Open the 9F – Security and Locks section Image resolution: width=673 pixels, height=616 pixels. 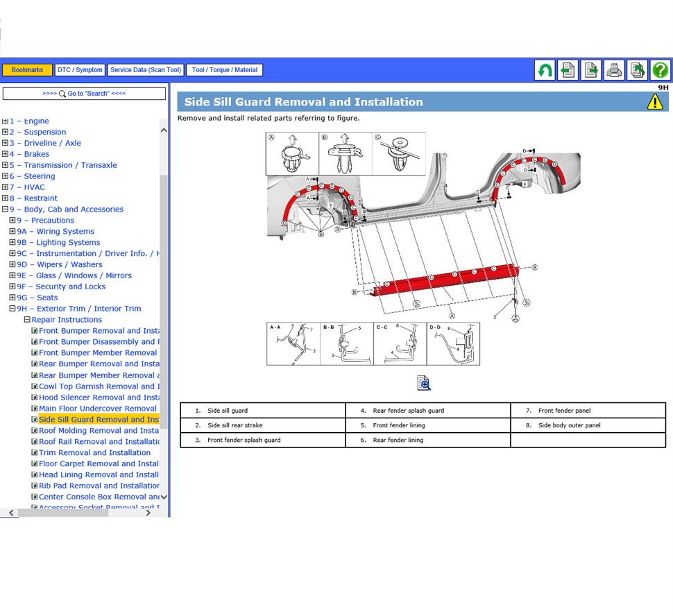tap(61, 286)
